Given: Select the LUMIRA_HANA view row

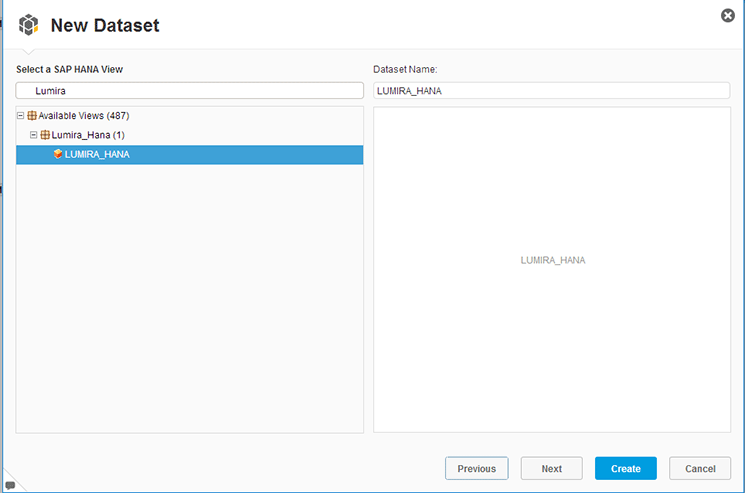Looking at the screenshot, I should pyautogui.click(x=190, y=154).
